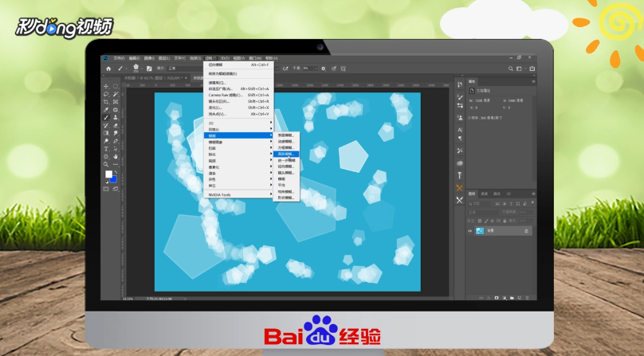The height and width of the screenshot is (356, 644).
Task: Click the blue background color swatch
Action: pyautogui.click(x=114, y=179)
